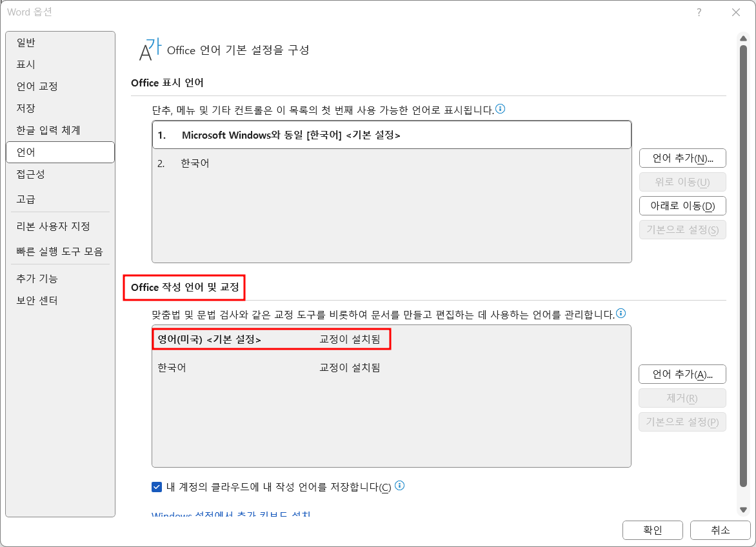Image resolution: width=756 pixels, height=547 pixels.
Task: Open the 접근성 options category
Action: tap(60, 174)
